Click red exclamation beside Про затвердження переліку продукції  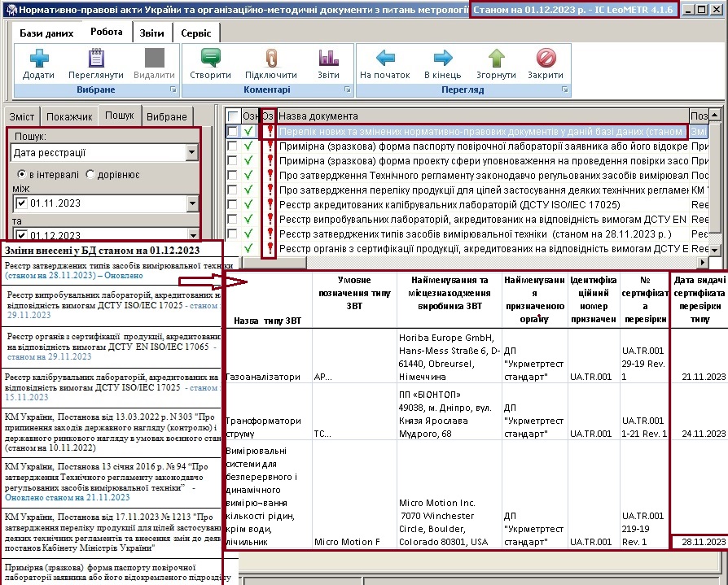click(x=270, y=190)
